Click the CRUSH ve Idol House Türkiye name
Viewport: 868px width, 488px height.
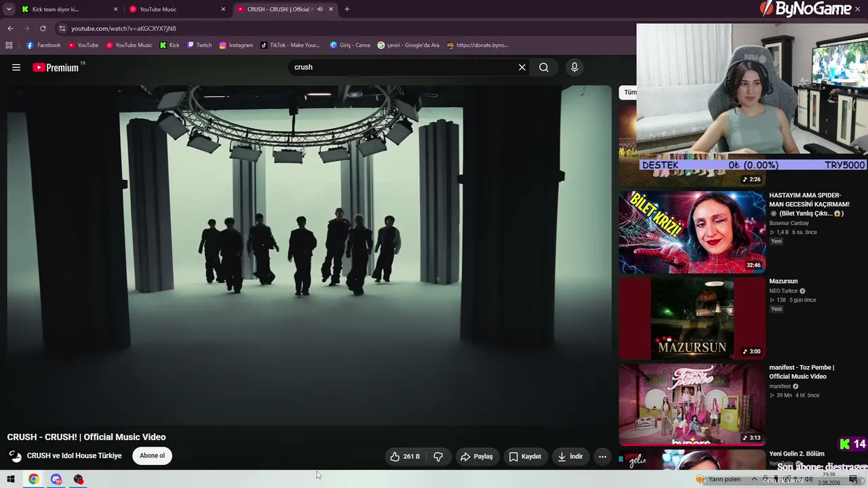[x=75, y=456]
